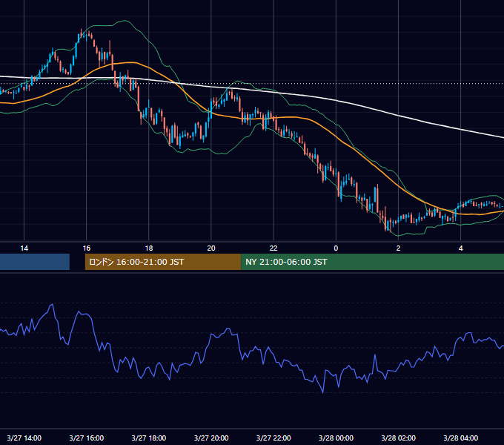Select the 0 hour axis label
This screenshot has height=445, width=504.
(336, 248)
